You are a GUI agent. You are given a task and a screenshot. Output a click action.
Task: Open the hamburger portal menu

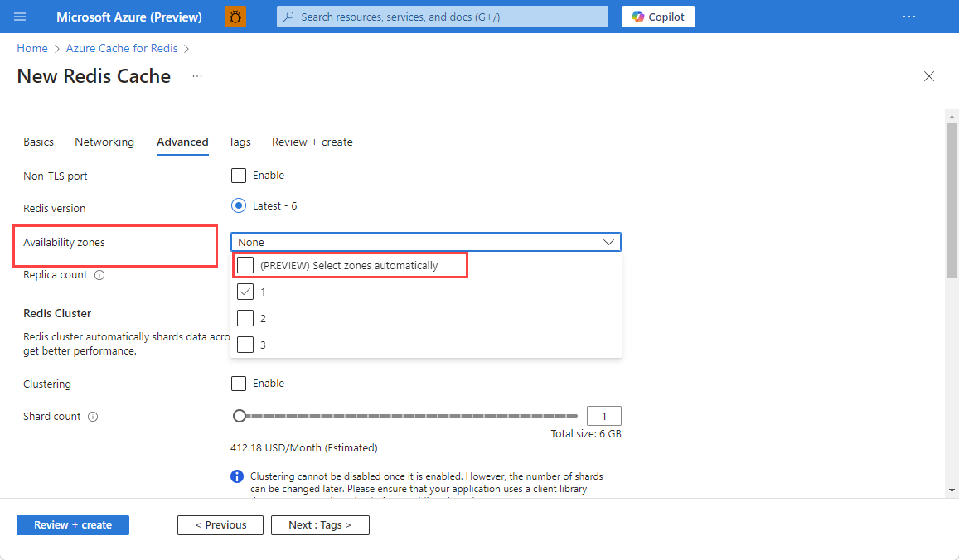(x=20, y=17)
